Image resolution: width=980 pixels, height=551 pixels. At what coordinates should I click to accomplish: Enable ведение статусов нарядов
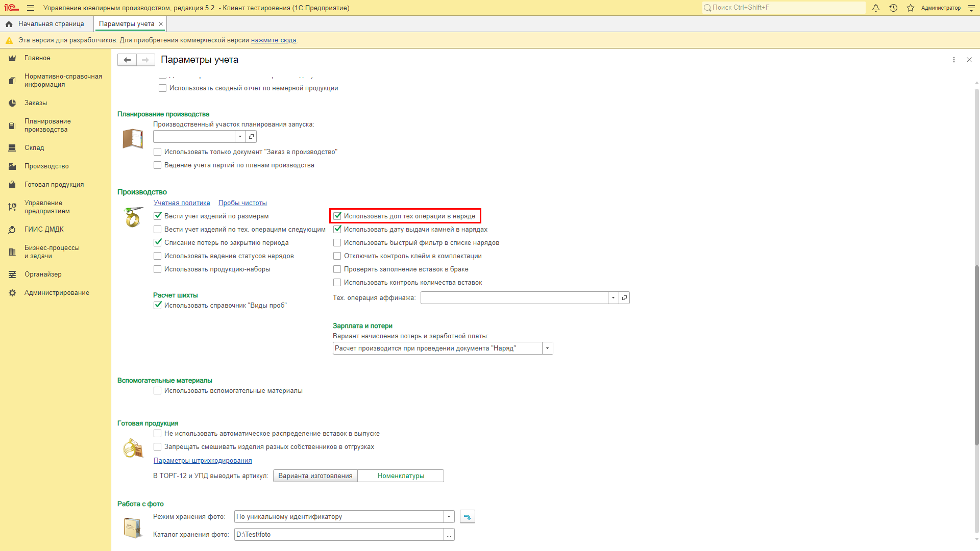158,256
